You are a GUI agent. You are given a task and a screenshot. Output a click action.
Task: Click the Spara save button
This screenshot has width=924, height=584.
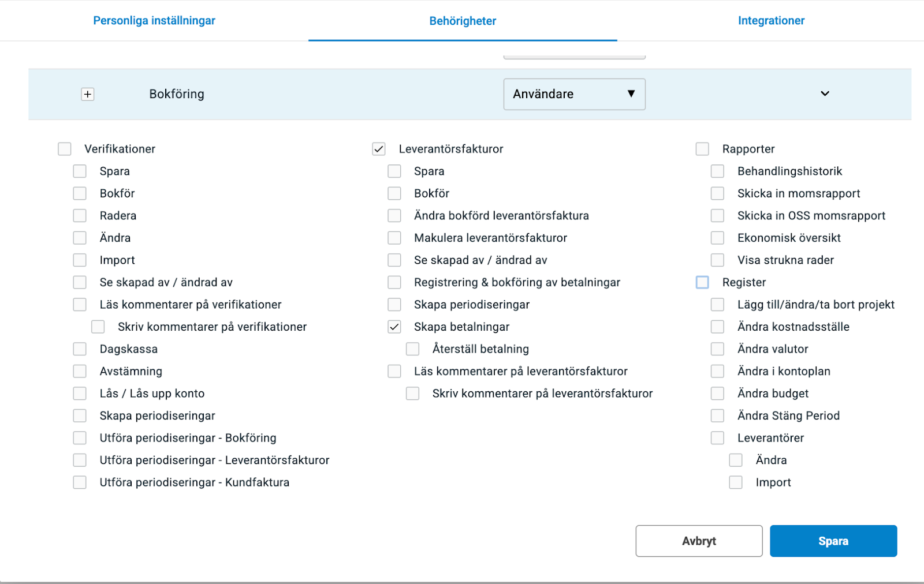[x=833, y=541]
